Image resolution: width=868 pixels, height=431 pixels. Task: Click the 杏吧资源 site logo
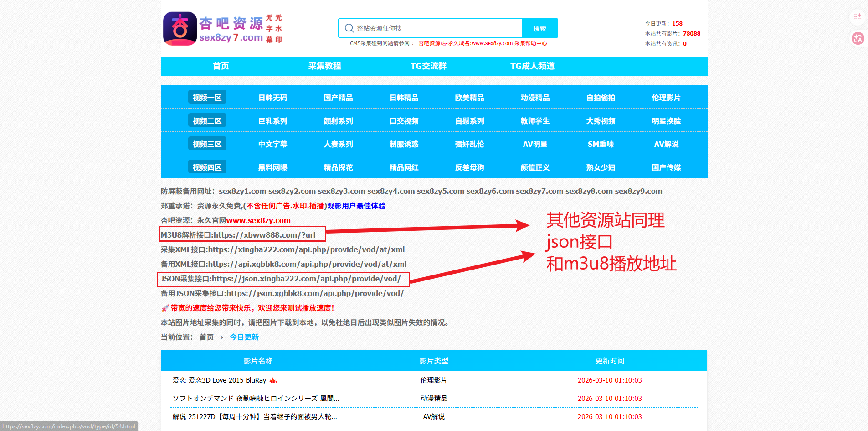pos(223,29)
